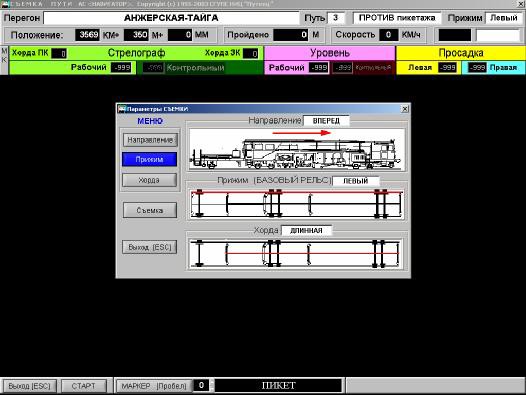Viewport: 526px width, 395px height.
Task: Click the main window title bar icon
Action: click(5, 4)
